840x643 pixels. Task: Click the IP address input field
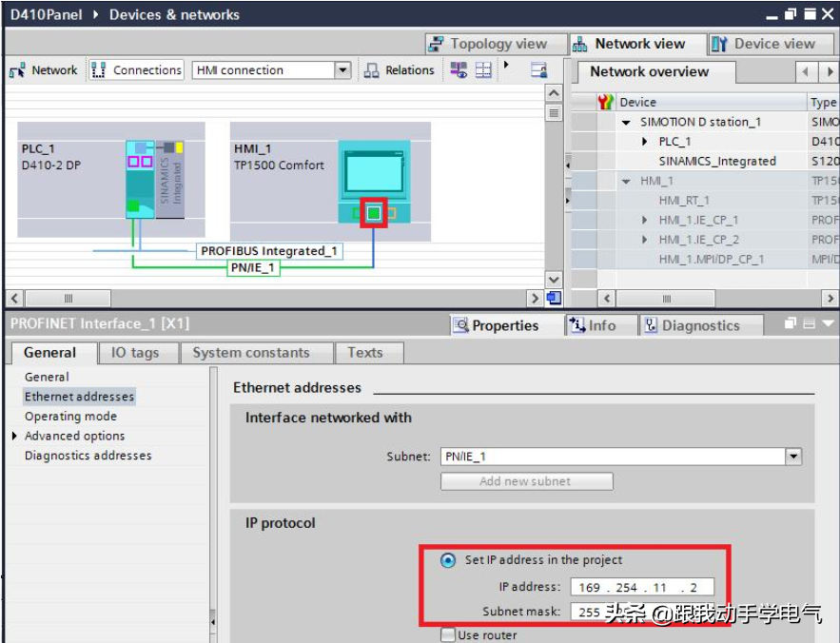[641, 588]
